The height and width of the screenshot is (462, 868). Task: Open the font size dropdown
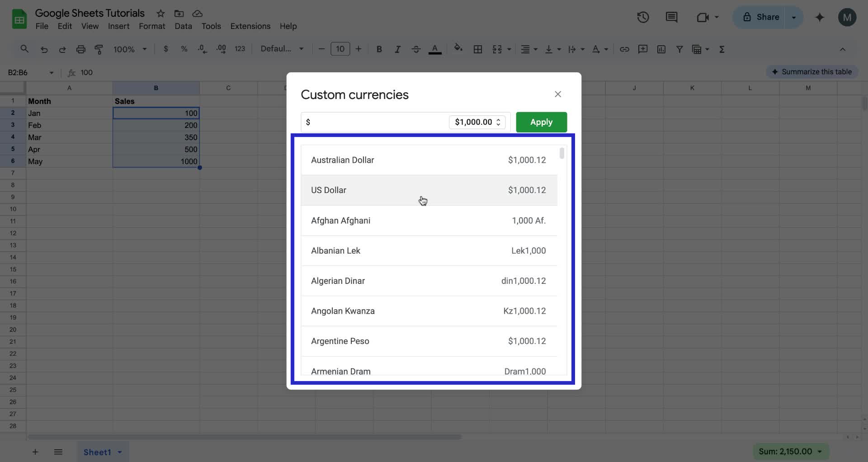tap(340, 49)
